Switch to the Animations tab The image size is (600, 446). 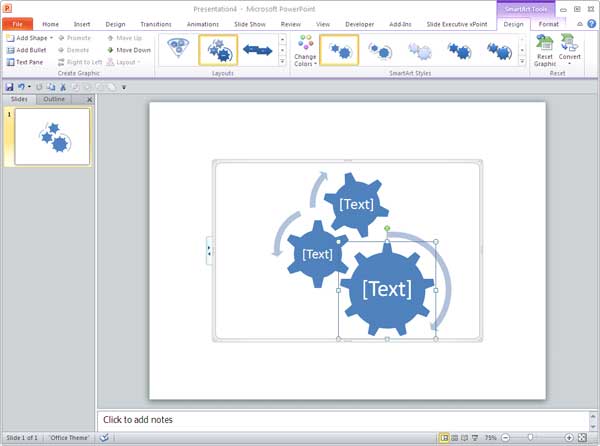(x=203, y=24)
